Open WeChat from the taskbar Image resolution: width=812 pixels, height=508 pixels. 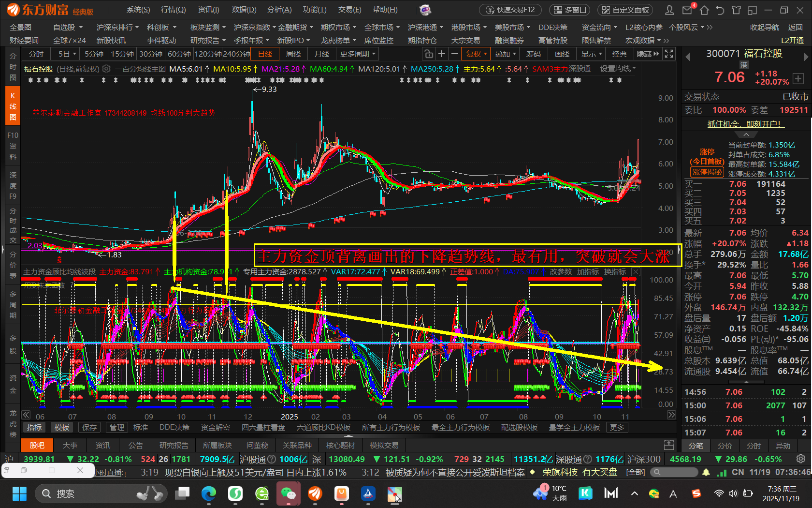tap(289, 493)
